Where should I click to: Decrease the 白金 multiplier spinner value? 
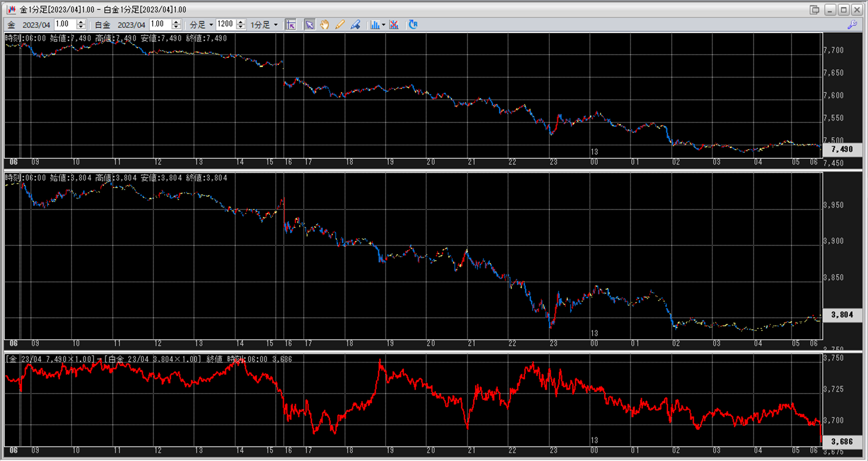[176, 27]
